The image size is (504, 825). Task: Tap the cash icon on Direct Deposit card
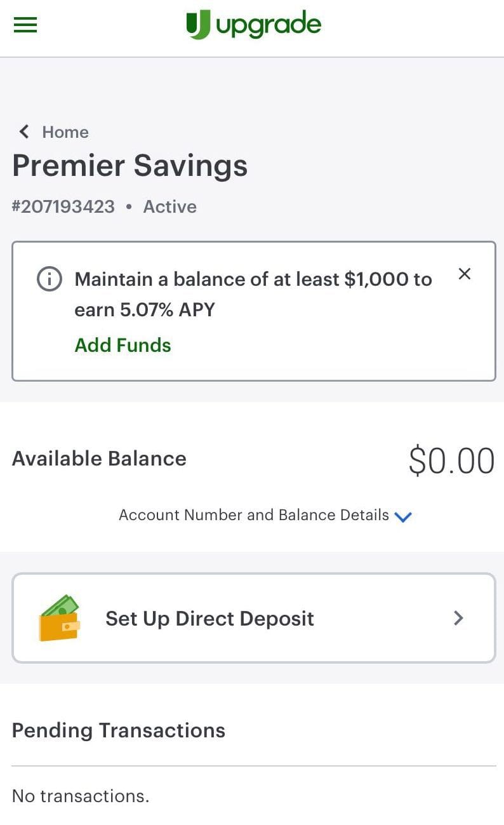click(60, 617)
